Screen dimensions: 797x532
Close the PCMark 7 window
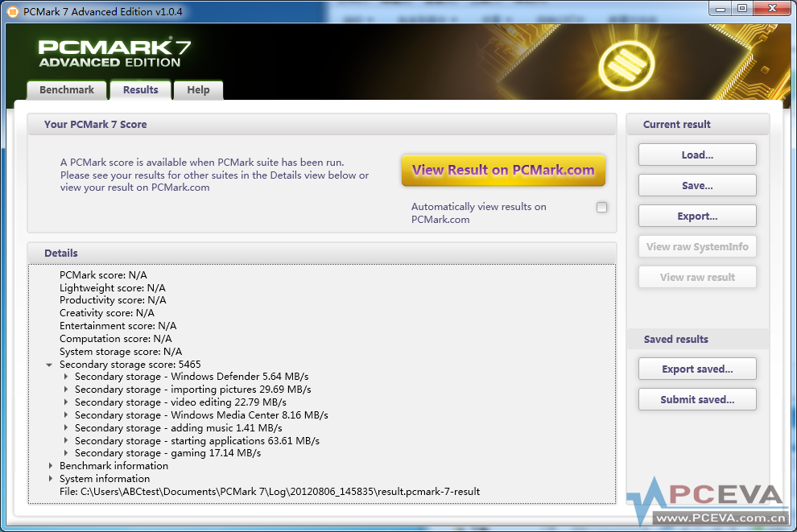(772, 9)
